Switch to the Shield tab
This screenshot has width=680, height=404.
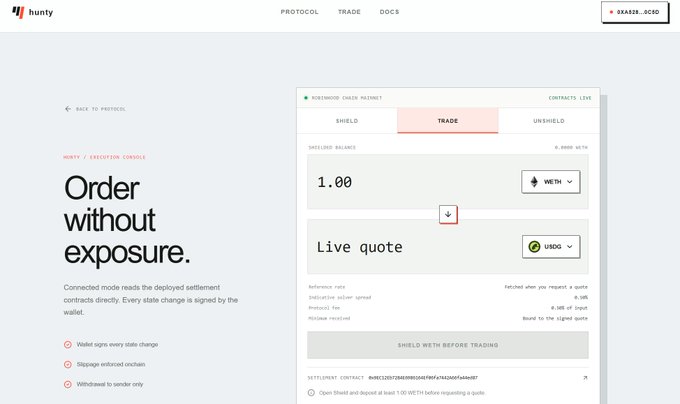tap(347, 121)
